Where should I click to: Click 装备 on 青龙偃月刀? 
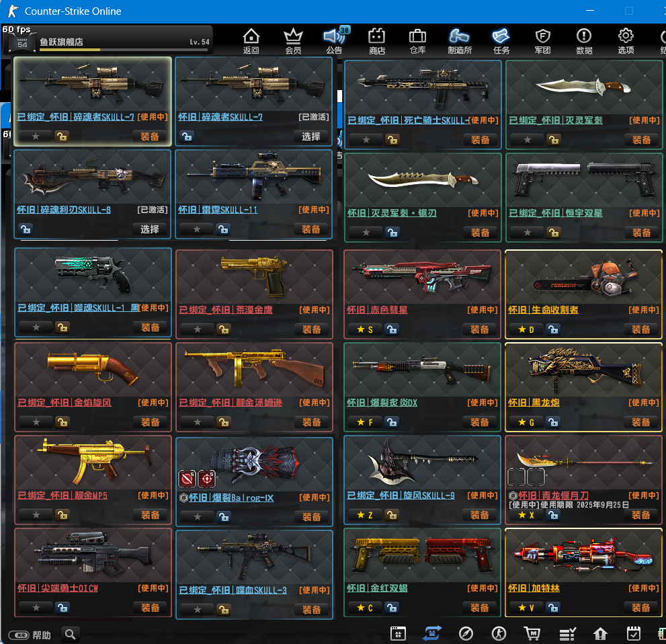click(x=640, y=515)
